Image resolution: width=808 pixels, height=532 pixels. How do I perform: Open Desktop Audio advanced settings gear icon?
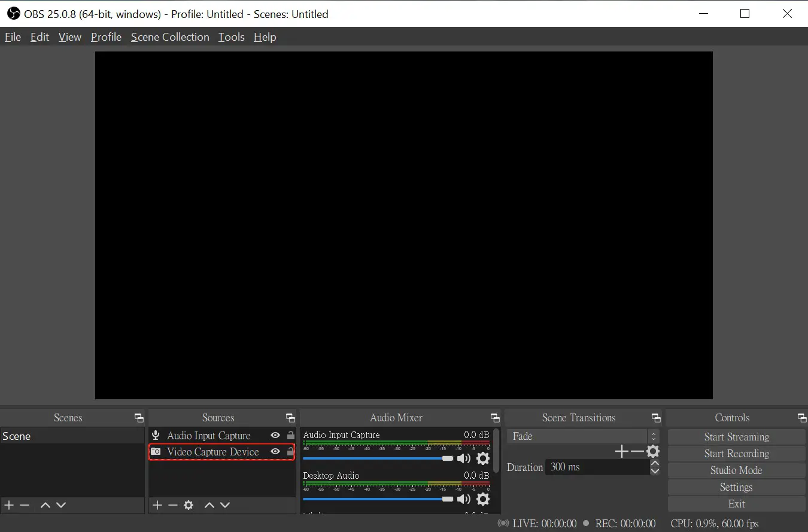483,499
